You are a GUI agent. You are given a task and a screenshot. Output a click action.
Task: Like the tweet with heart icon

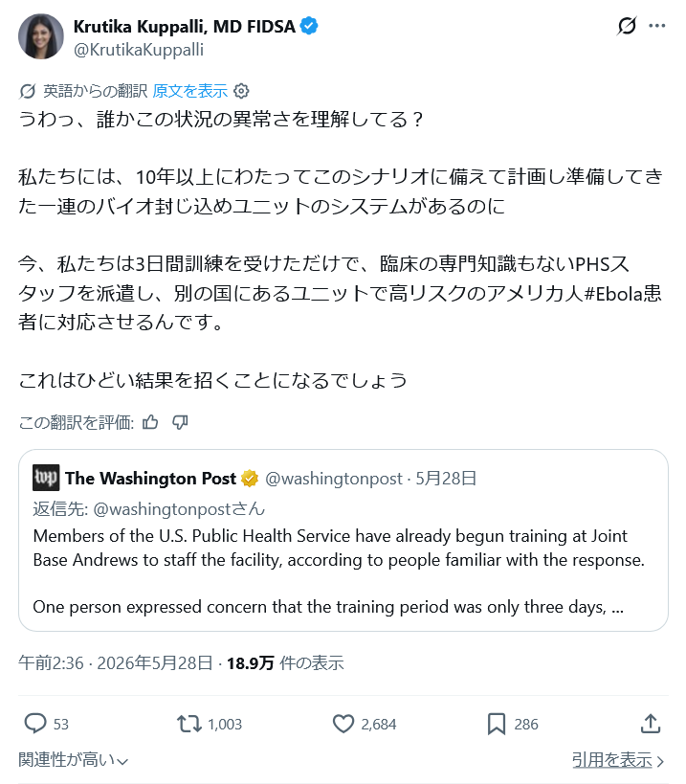(343, 724)
